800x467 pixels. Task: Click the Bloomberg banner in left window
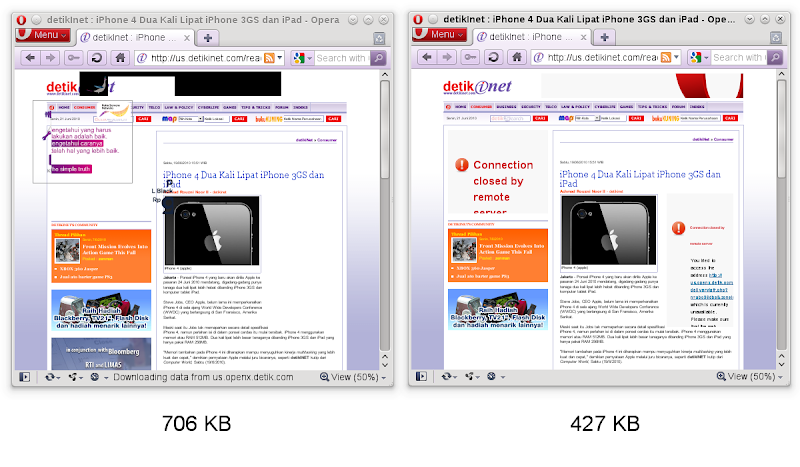101,354
